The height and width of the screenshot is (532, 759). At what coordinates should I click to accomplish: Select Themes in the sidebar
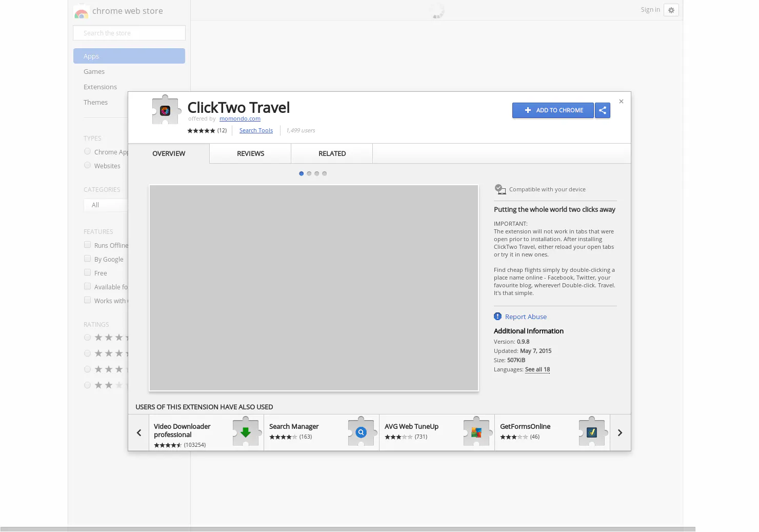click(x=95, y=102)
